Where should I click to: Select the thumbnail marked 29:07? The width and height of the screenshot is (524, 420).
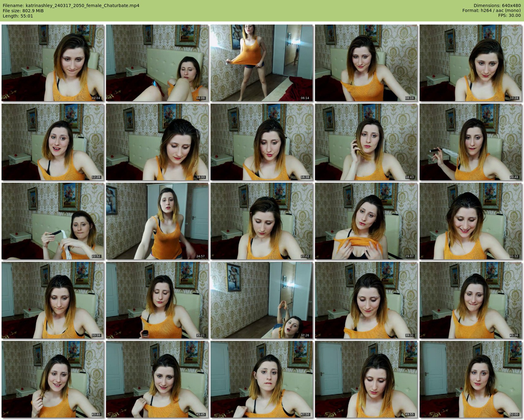tap(366, 221)
